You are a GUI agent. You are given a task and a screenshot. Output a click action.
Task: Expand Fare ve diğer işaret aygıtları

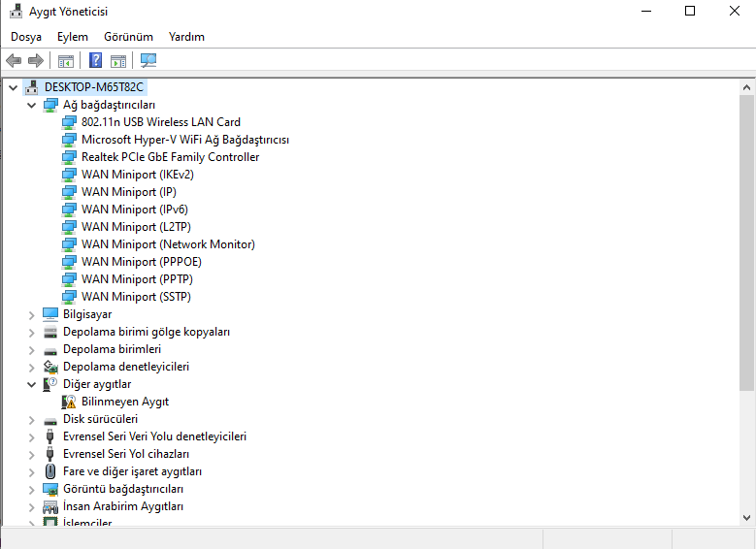tap(31, 472)
